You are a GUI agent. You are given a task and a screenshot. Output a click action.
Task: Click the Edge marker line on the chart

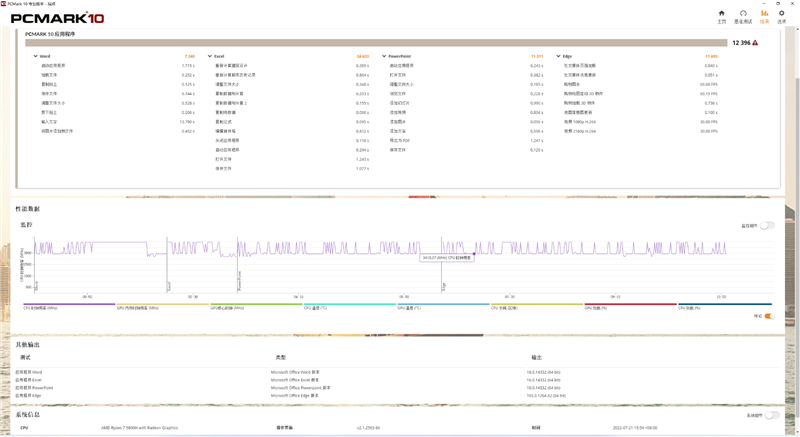(442, 264)
